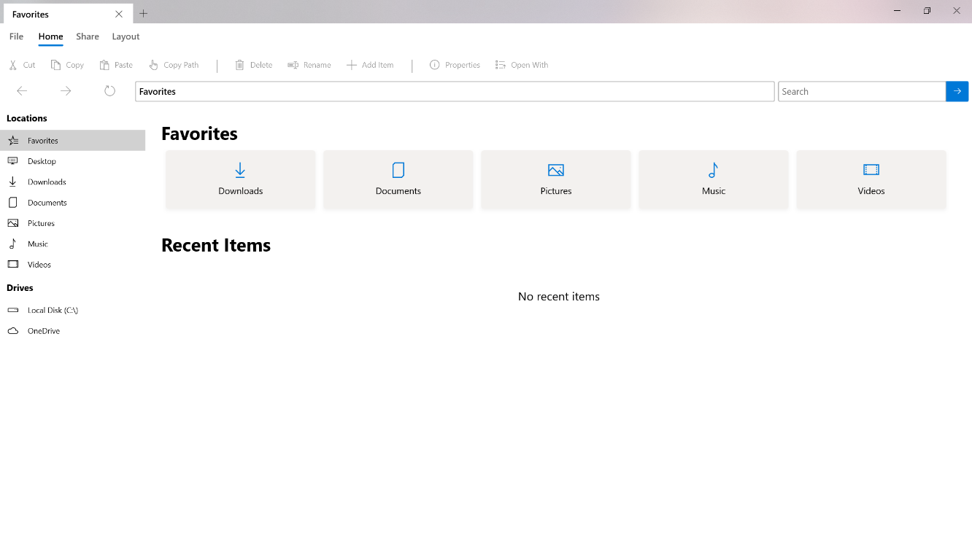972x560 pixels.
Task: Open the Videos favorites card
Action: coord(871,179)
